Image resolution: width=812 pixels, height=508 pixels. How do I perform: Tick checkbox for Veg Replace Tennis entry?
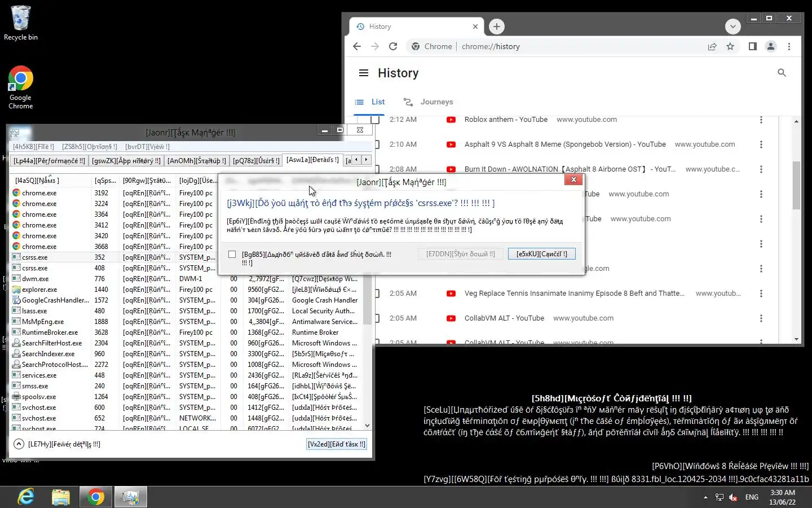(x=377, y=294)
